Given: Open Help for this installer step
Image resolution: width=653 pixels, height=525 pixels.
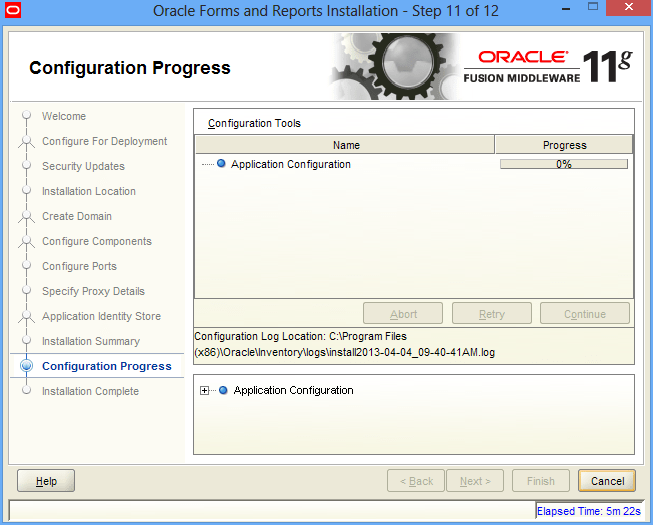Looking at the screenshot, I should pos(46,481).
